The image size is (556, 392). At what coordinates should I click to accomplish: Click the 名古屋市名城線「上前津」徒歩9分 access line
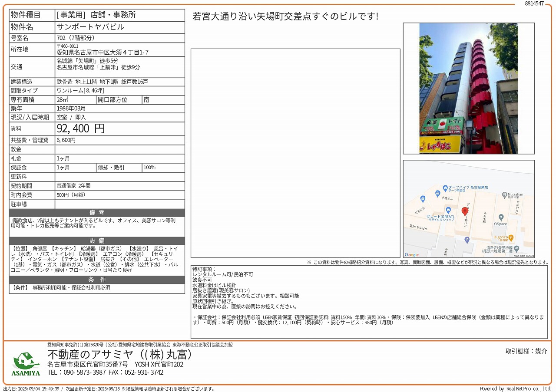[x=99, y=67]
